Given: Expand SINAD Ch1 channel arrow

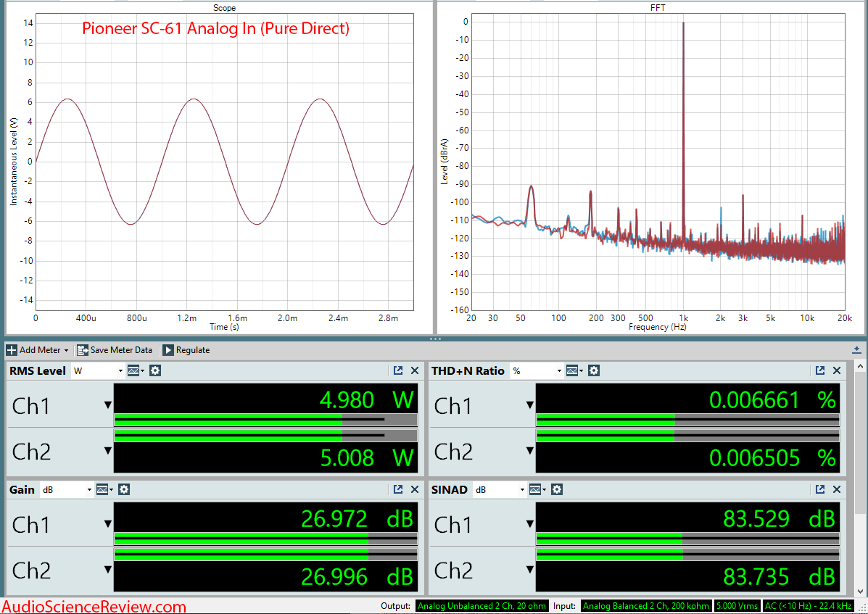Looking at the screenshot, I should coord(530,524).
